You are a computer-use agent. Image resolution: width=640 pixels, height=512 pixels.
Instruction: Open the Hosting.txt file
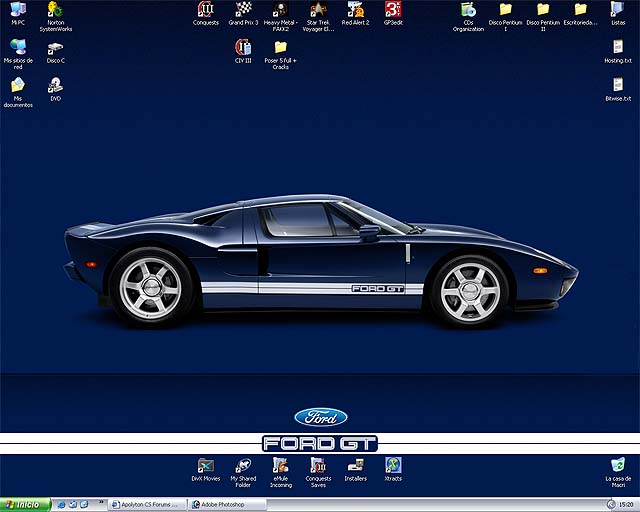tap(618, 47)
